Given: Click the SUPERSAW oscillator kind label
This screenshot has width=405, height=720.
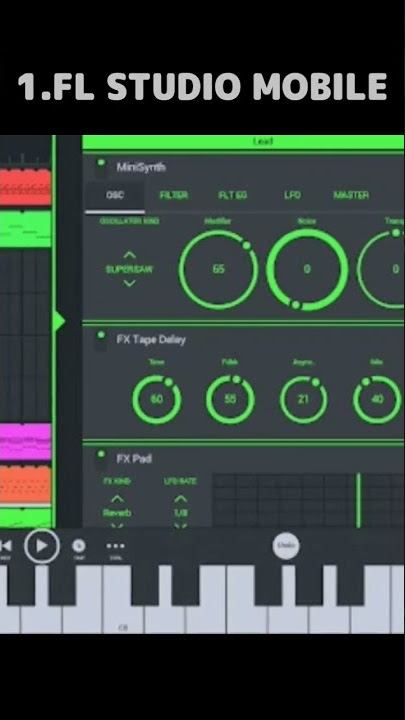Looking at the screenshot, I should click(129, 270).
